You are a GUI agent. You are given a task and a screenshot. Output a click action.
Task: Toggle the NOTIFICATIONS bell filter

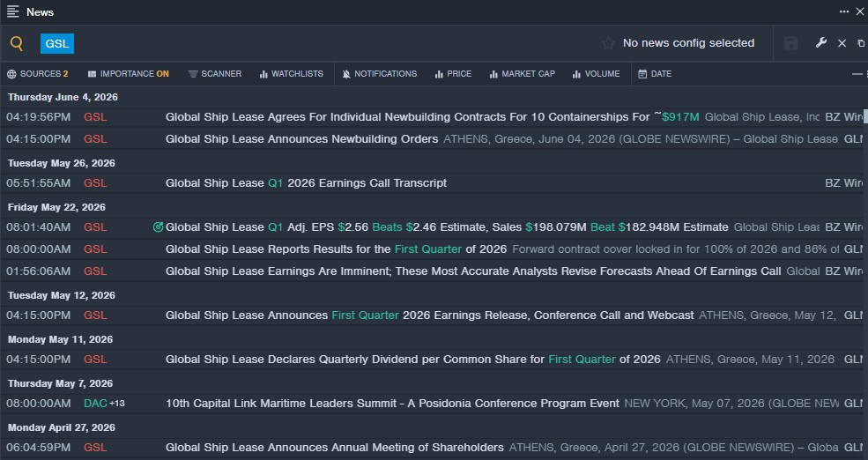point(379,74)
